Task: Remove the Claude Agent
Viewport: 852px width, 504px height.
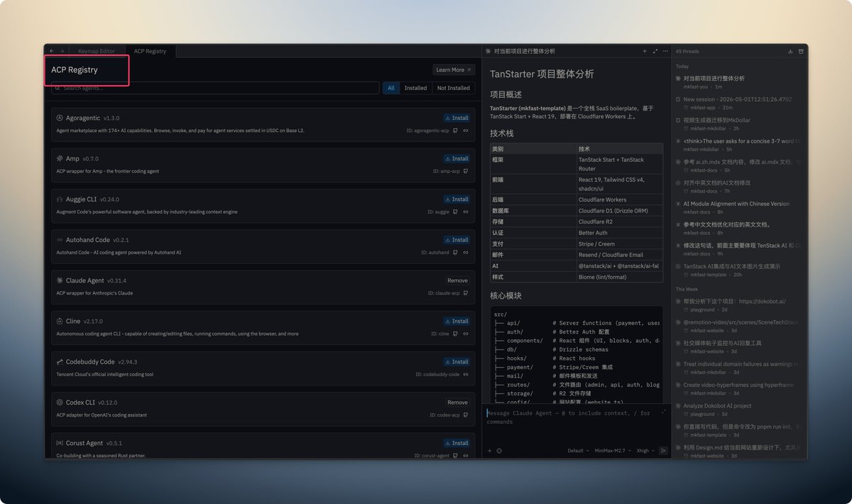Action: click(457, 280)
